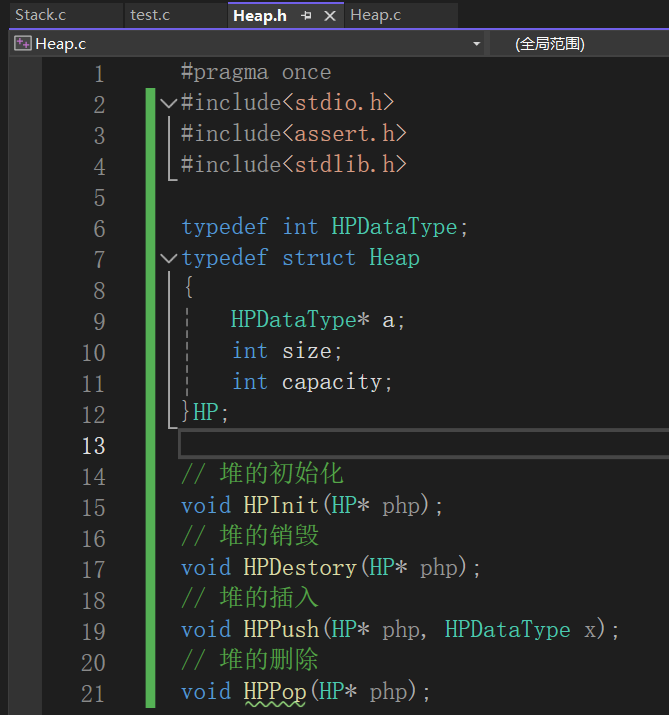Close the Heap.h tab

coord(330,16)
